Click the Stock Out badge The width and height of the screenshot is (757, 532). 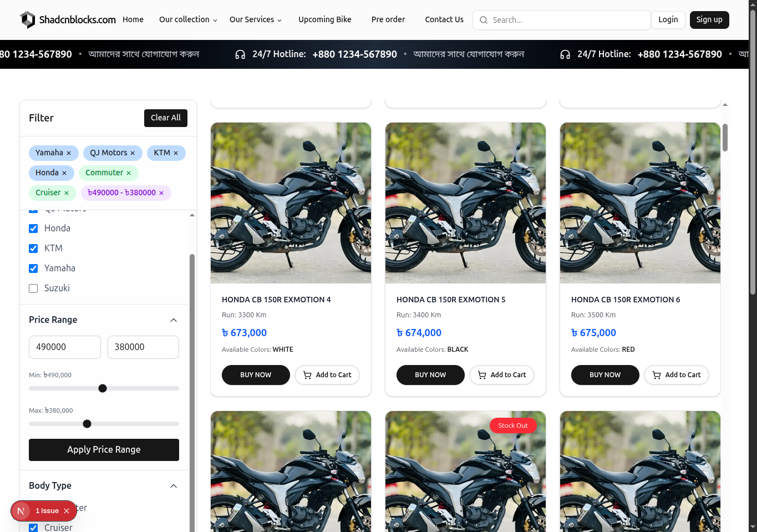coord(513,425)
